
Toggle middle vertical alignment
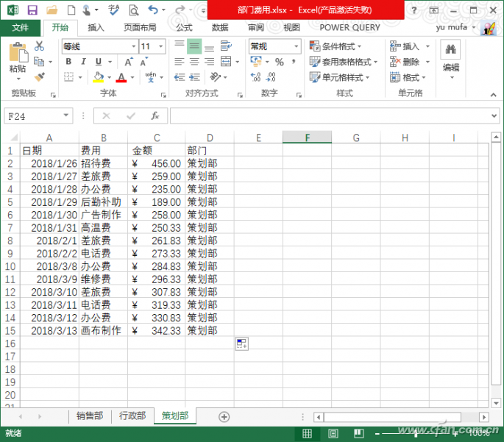(194, 46)
